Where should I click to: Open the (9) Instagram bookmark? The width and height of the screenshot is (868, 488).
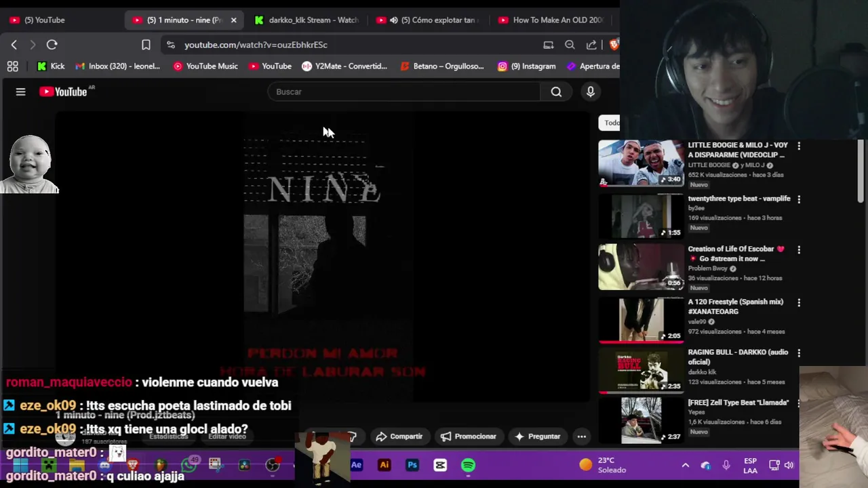coord(526,66)
